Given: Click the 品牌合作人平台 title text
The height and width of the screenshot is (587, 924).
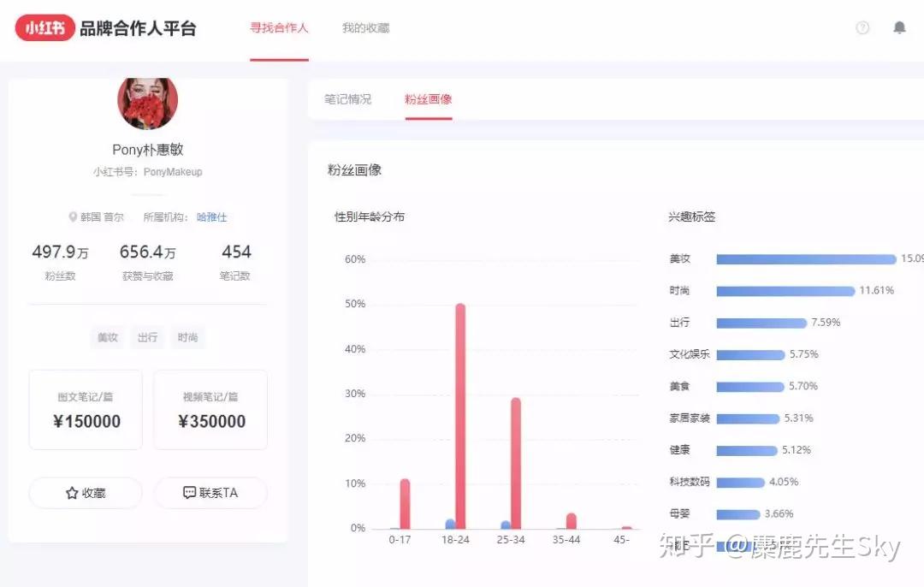Looking at the screenshot, I should pos(138,28).
